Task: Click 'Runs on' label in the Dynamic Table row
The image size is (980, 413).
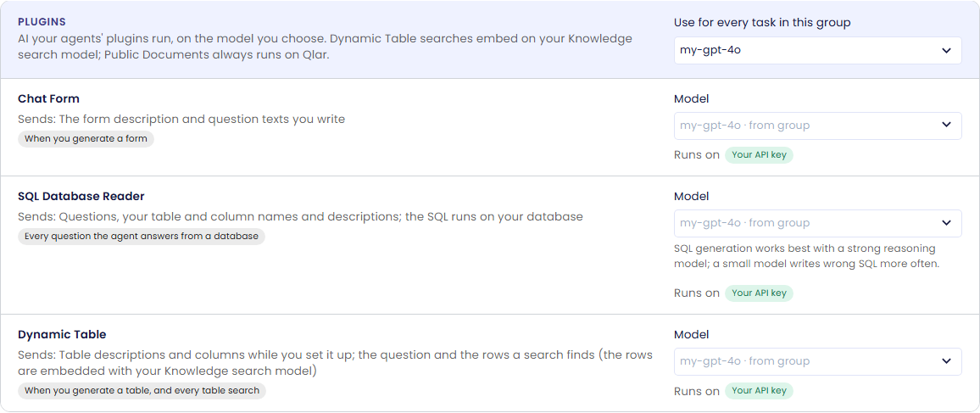Action: tap(697, 391)
